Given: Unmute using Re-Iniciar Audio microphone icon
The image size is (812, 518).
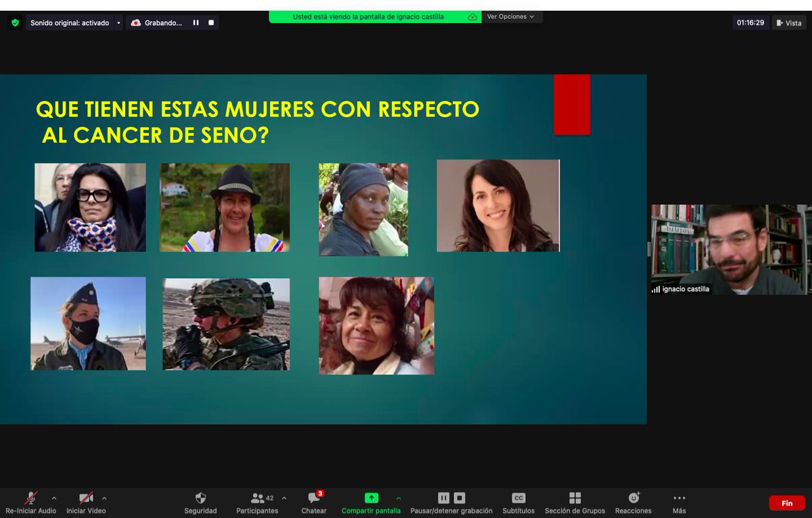Looking at the screenshot, I should click(x=31, y=498).
